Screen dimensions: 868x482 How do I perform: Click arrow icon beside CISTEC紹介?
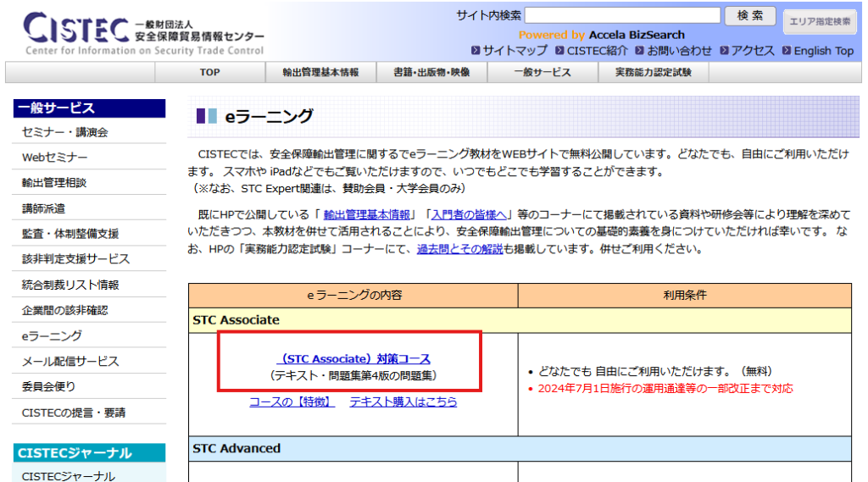click(559, 50)
